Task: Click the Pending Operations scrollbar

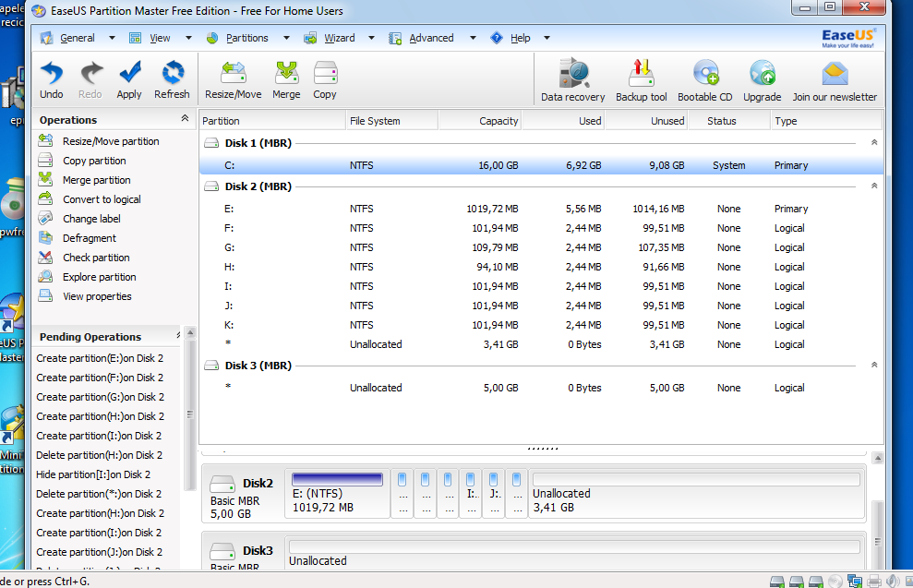Action: pyautogui.click(x=190, y=414)
